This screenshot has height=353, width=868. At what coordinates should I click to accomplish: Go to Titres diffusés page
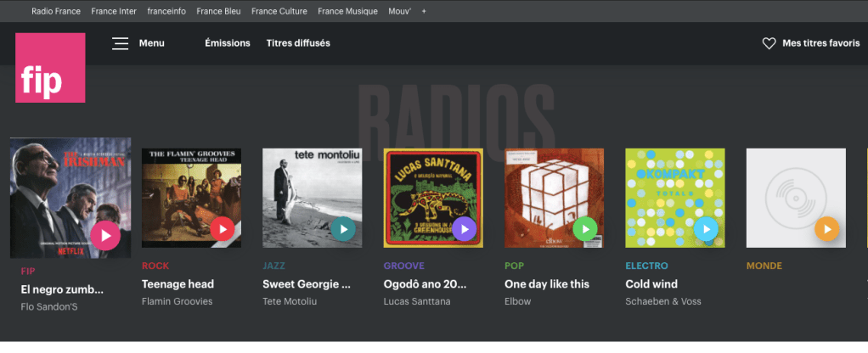[298, 43]
